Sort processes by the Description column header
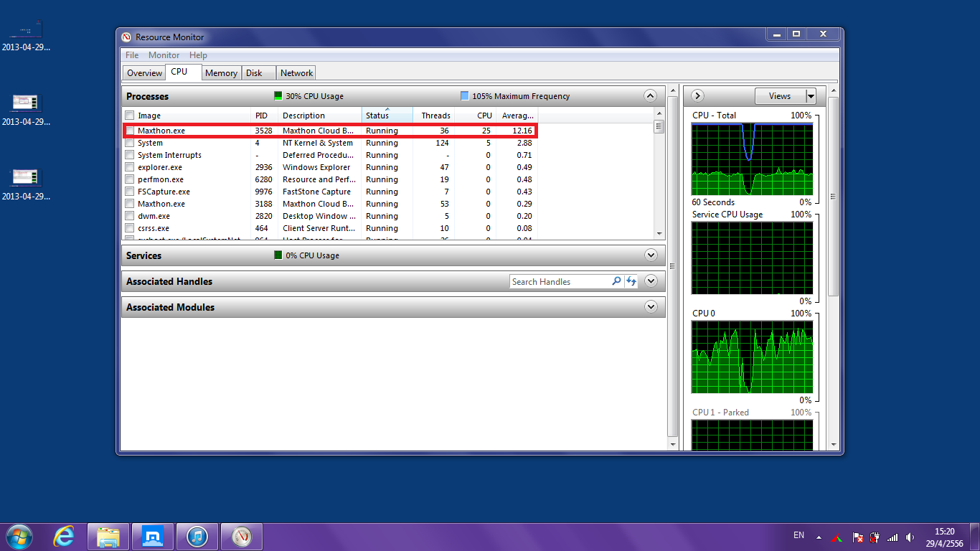 pos(320,116)
